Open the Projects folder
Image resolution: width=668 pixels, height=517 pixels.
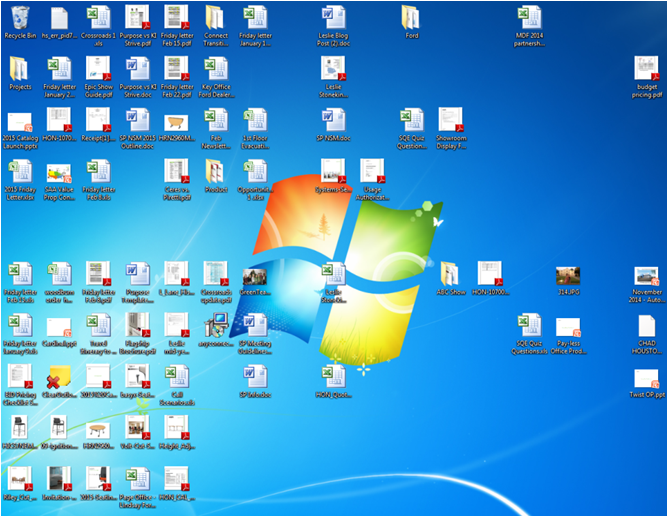click(x=19, y=70)
